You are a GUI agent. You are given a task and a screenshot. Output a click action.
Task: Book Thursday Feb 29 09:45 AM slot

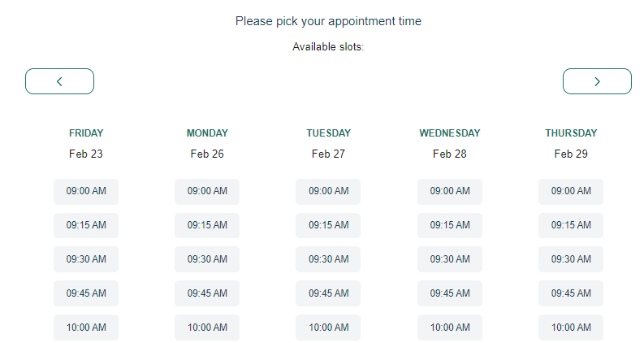571,293
